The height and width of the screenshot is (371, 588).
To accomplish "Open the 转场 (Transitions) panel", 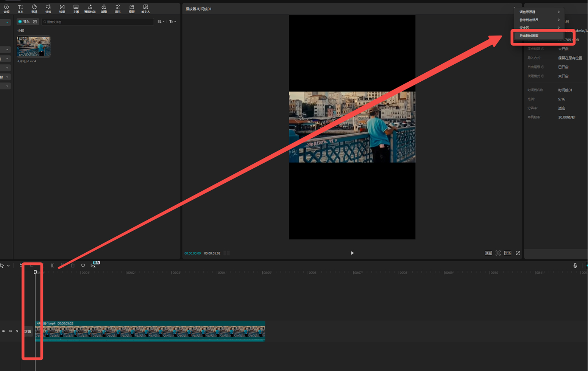I will [x=62, y=9].
